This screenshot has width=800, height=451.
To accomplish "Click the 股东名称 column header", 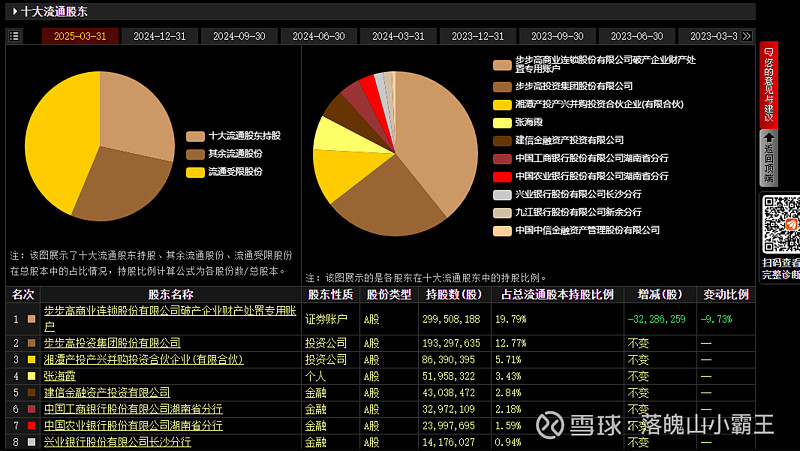I will coord(171,294).
